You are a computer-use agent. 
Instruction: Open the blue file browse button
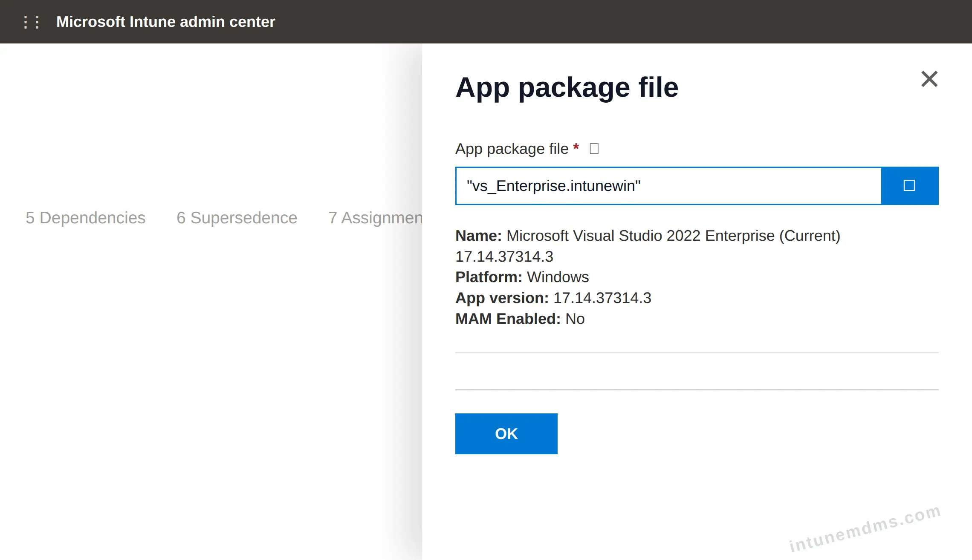909,186
